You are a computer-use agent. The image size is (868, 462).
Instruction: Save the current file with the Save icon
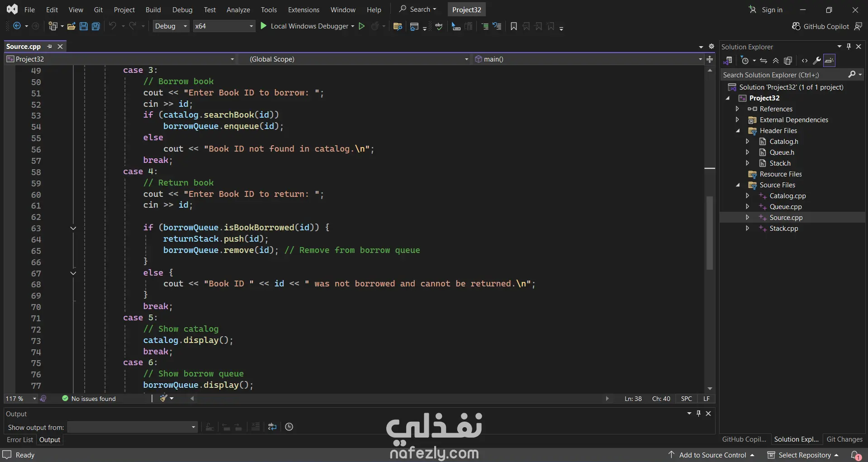[x=84, y=26]
